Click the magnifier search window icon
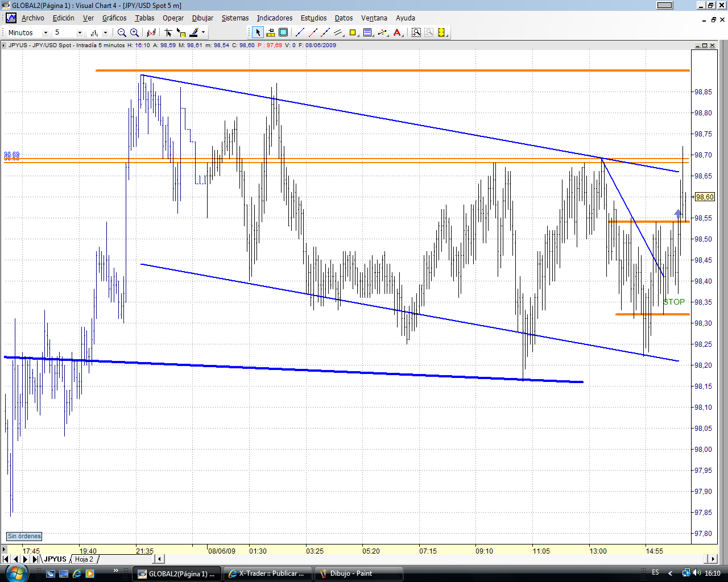728x582 pixels. point(416,32)
